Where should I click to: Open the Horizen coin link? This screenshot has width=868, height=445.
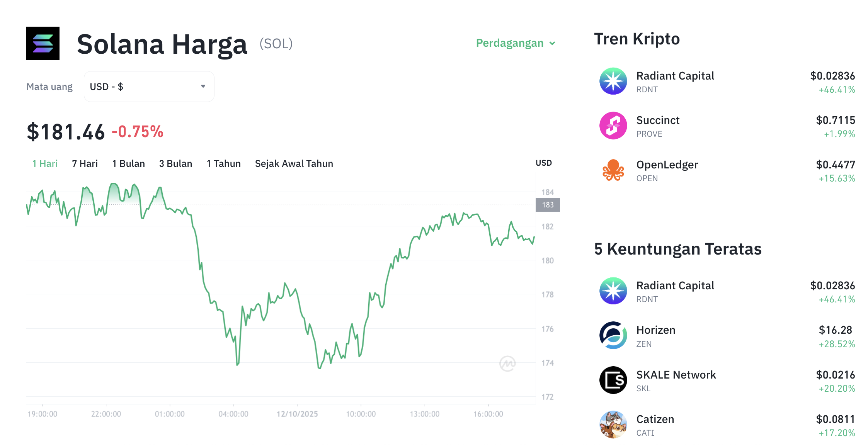click(656, 330)
